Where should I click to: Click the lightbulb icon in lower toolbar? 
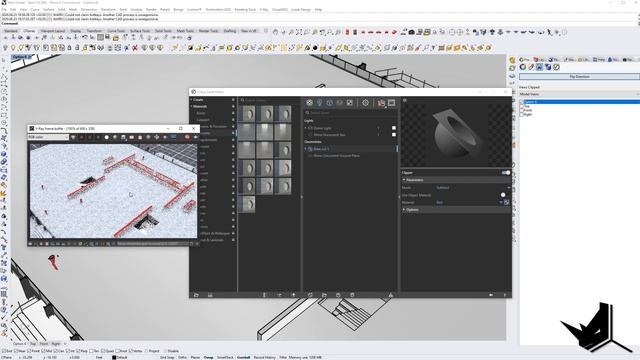[x=13, y=48]
